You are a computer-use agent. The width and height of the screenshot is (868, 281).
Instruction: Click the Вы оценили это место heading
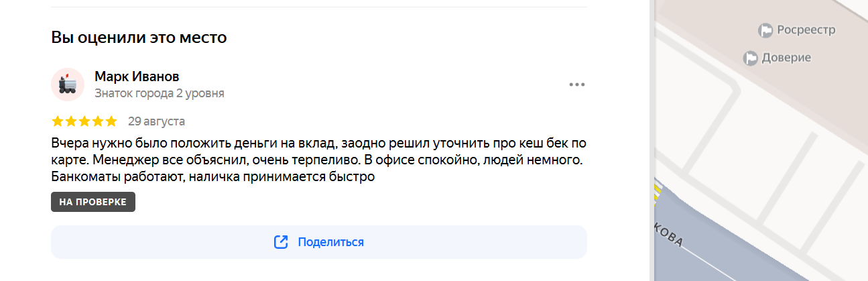(139, 38)
